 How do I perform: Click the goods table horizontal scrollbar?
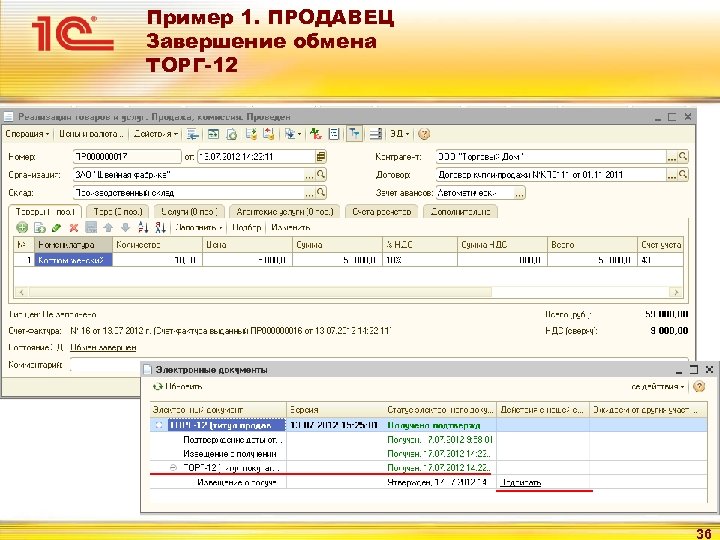coord(260,292)
